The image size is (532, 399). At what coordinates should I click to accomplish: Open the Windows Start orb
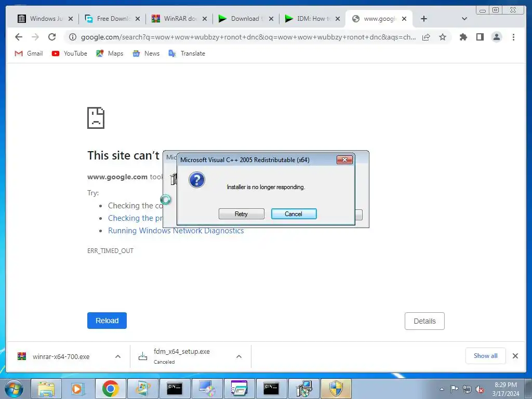pos(14,389)
